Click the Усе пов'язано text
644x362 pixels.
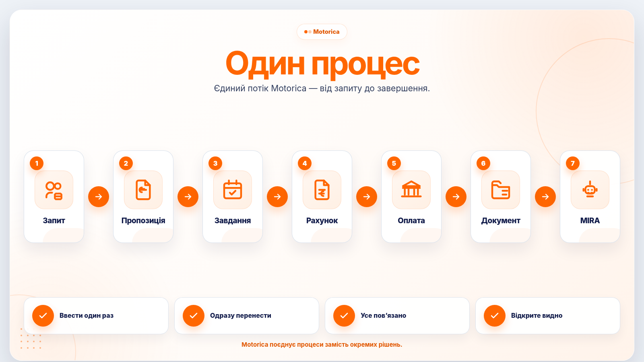coord(384,316)
